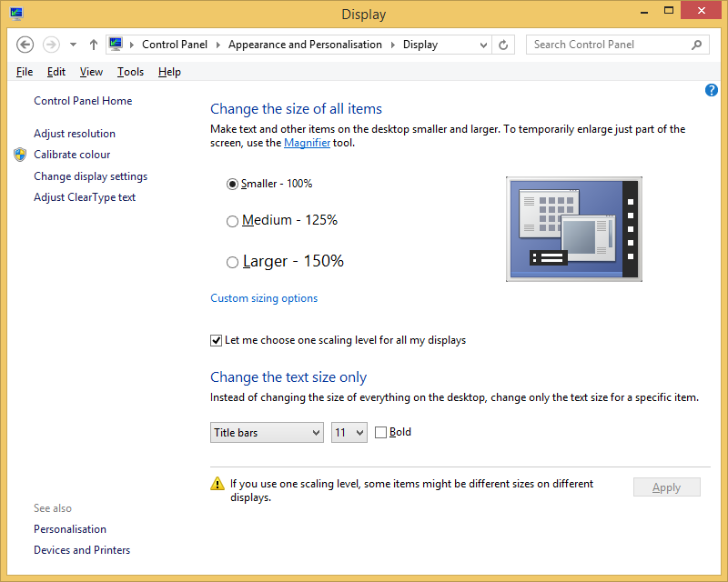Open the Tools menu
Image resolution: width=728 pixels, height=582 pixels.
point(130,72)
